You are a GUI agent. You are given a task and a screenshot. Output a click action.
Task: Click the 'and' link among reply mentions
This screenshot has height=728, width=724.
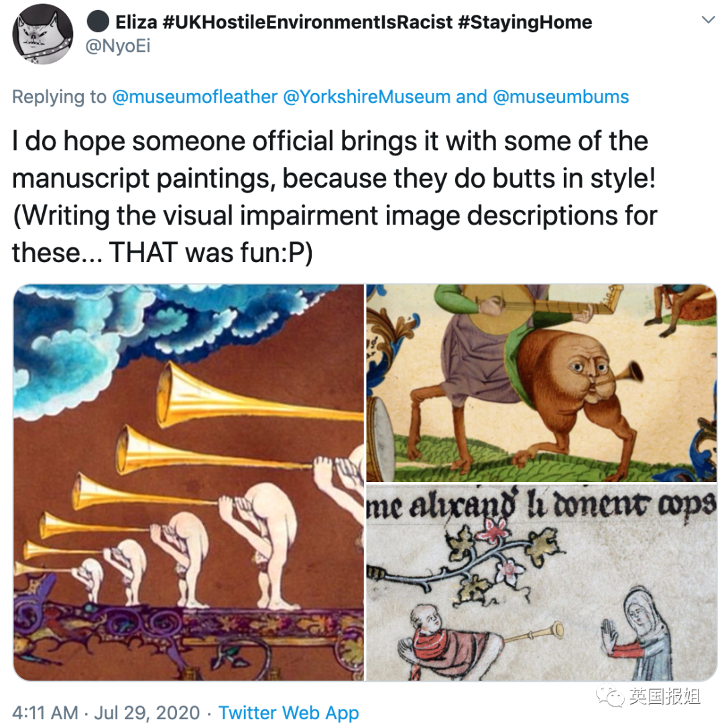(471, 97)
